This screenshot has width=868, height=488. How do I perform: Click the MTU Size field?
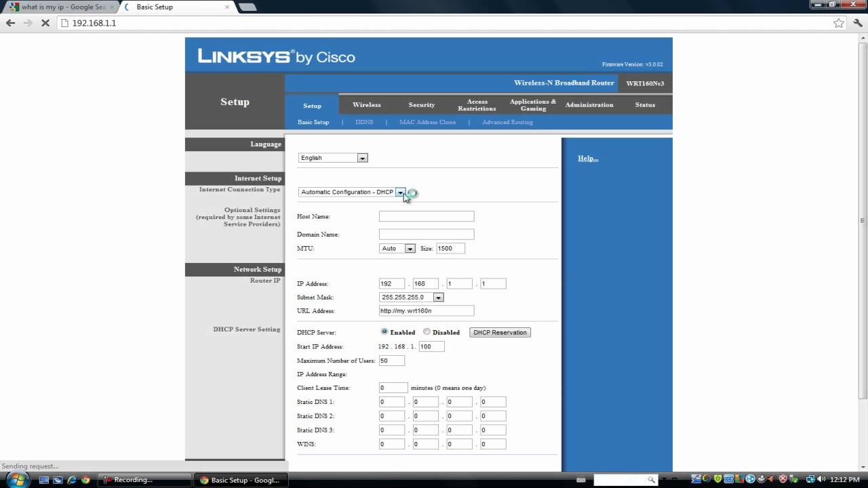click(x=450, y=249)
